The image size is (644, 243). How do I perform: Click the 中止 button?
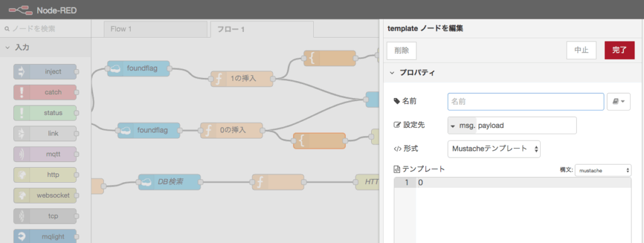(581, 50)
